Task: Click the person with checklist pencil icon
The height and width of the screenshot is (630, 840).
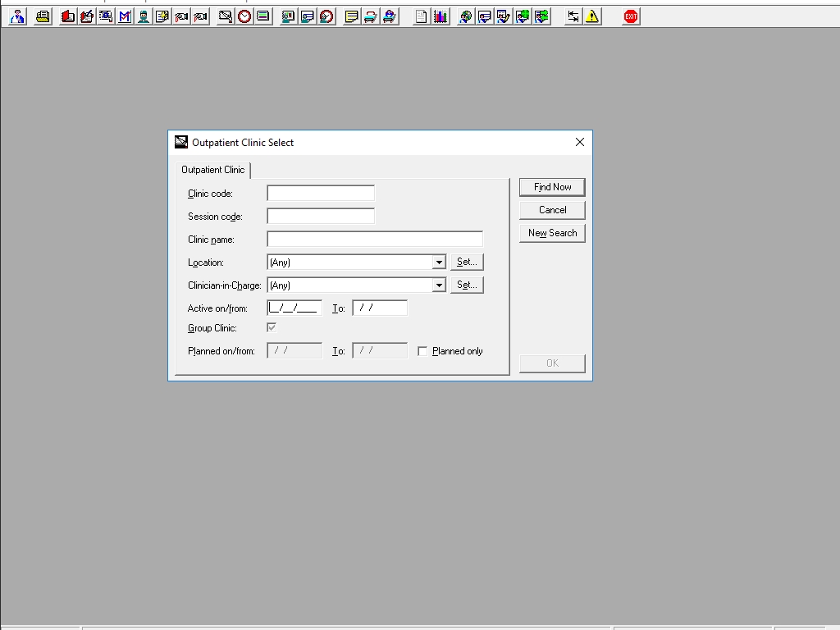Action: (503, 16)
